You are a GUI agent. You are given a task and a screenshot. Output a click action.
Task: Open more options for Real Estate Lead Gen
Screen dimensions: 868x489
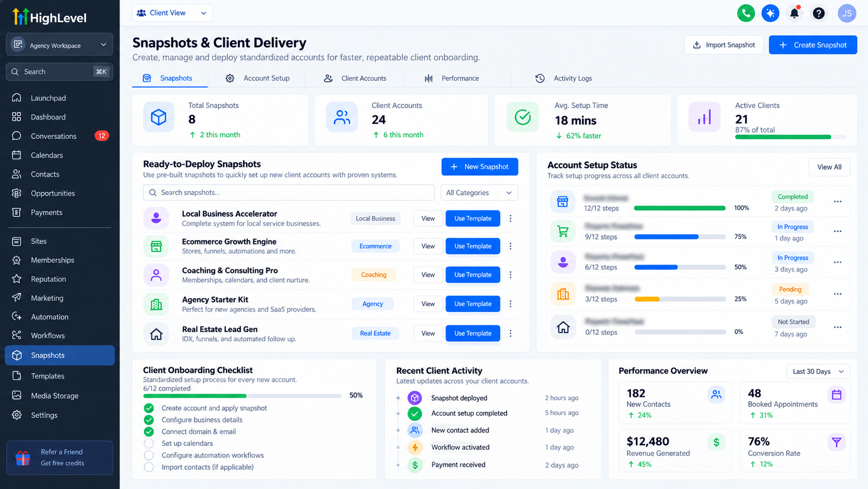(510, 333)
